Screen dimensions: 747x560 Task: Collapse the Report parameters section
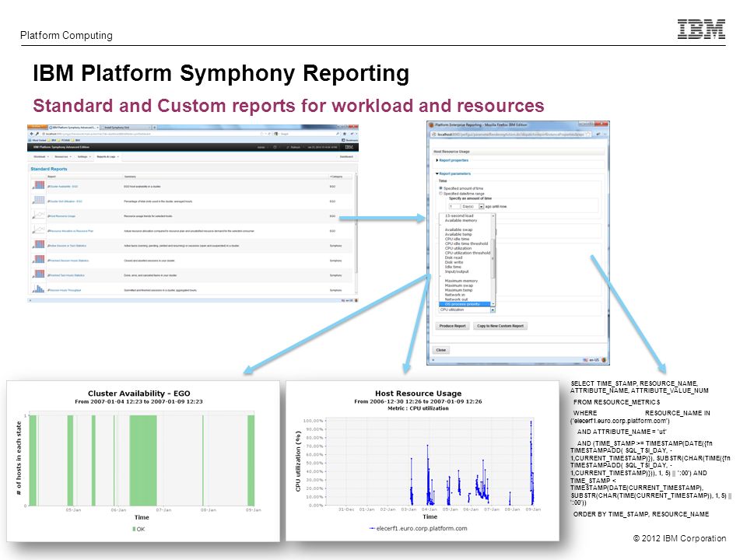tap(454, 173)
